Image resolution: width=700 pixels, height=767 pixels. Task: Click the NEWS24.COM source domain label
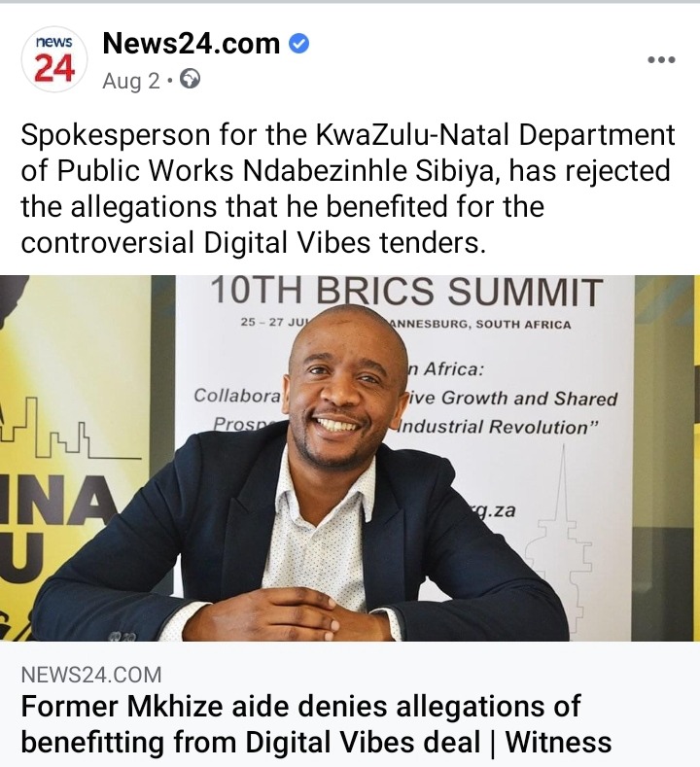(x=91, y=675)
